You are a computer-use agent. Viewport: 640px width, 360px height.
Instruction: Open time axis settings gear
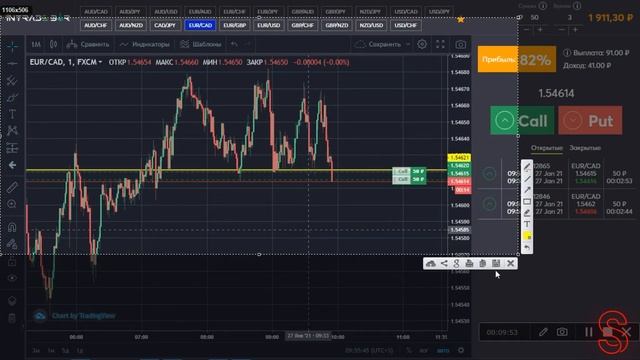coord(461,350)
